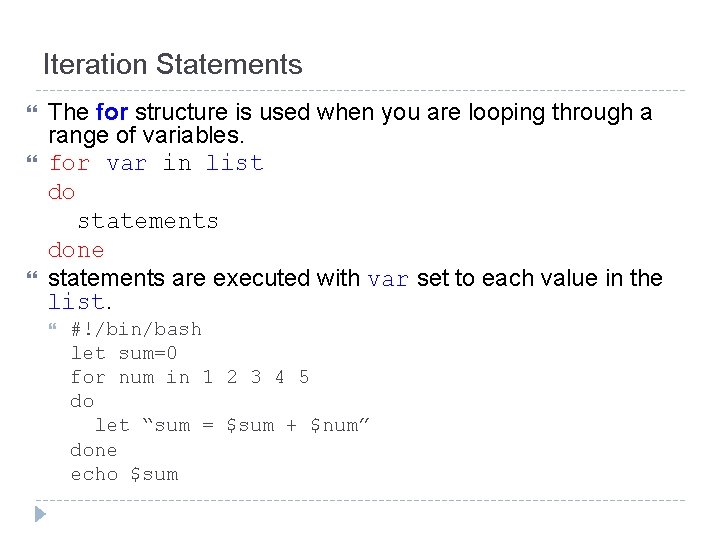
Task: Click the '#!/bin/bash' line
Action: [136, 330]
